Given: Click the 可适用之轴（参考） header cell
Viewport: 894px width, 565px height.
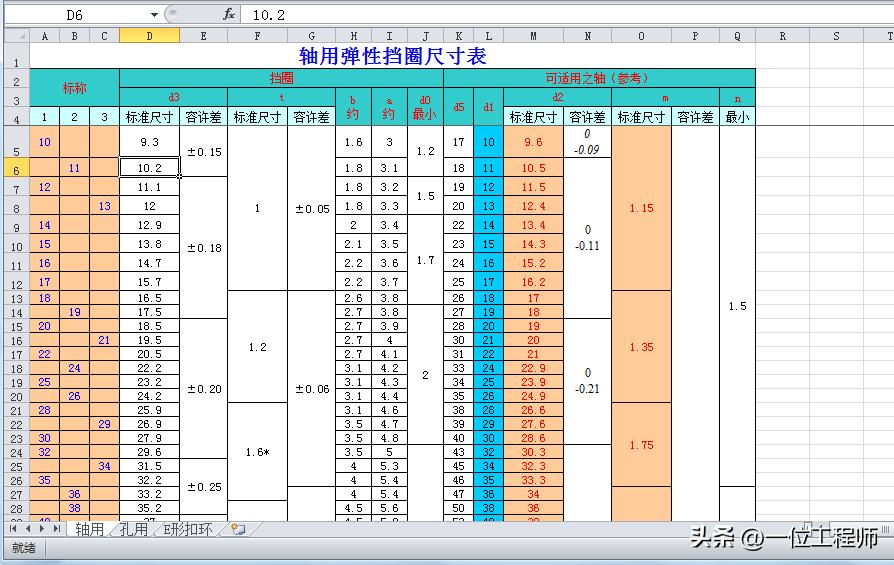Looking at the screenshot, I should (599, 78).
